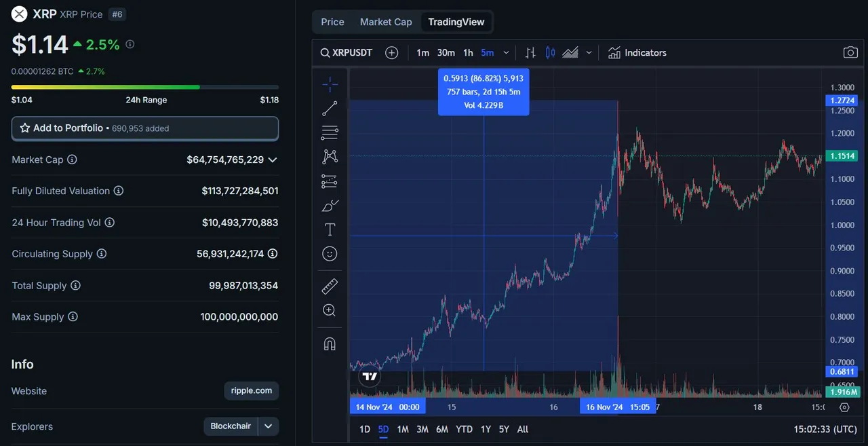This screenshot has height=446, width=868.
Task: Show info icon next to 2.5% change
Action: point(130,45)
